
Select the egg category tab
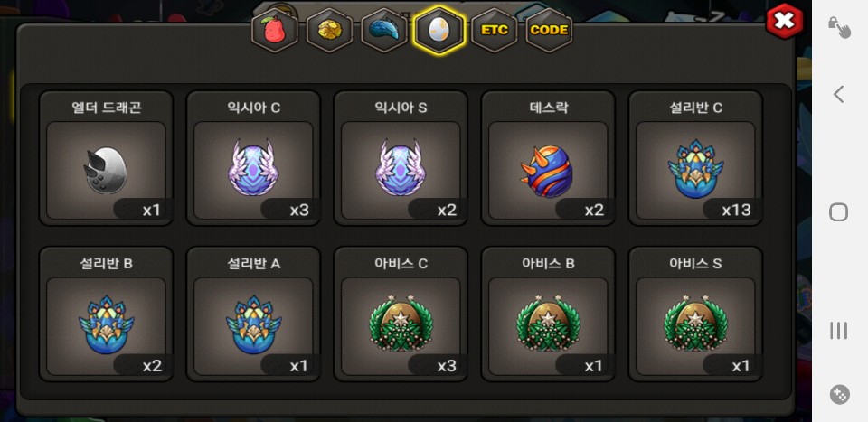pyautogui.click(x=439, y=30)
